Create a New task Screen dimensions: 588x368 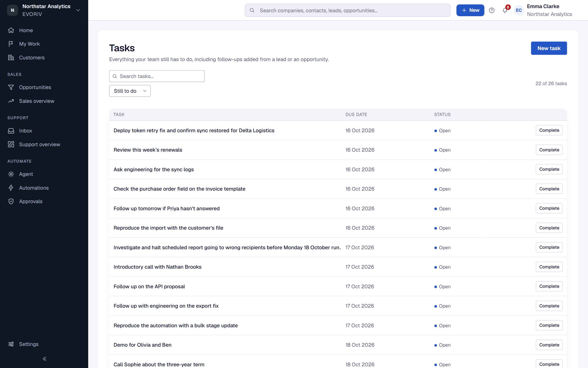pyautogui.click(x=549, y=48)
